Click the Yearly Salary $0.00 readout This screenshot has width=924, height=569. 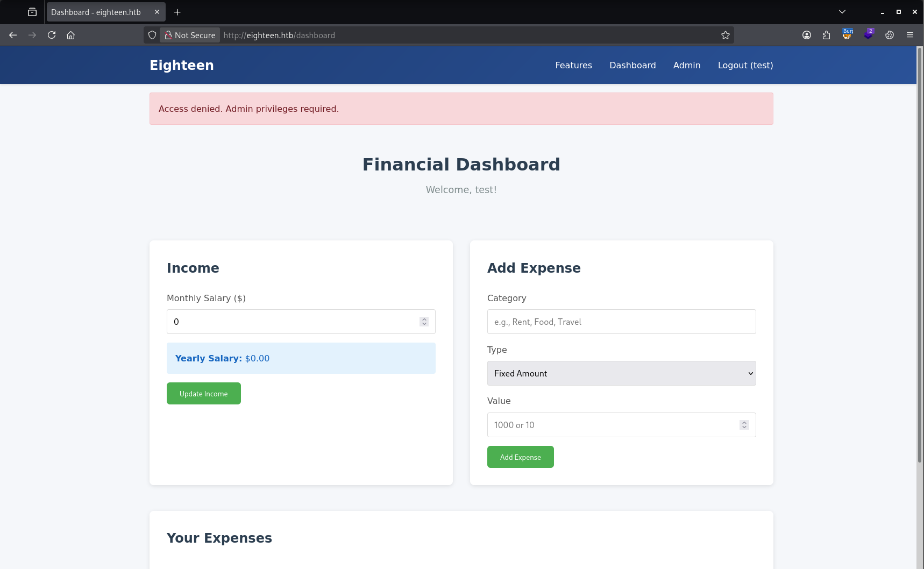pyautogui.click(x=301, y=358)
